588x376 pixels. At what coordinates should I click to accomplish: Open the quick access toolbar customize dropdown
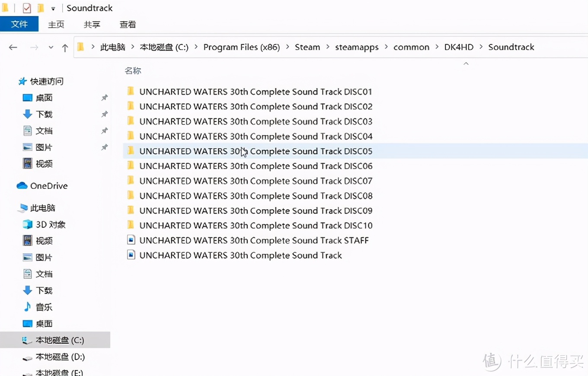pos(53,9)
